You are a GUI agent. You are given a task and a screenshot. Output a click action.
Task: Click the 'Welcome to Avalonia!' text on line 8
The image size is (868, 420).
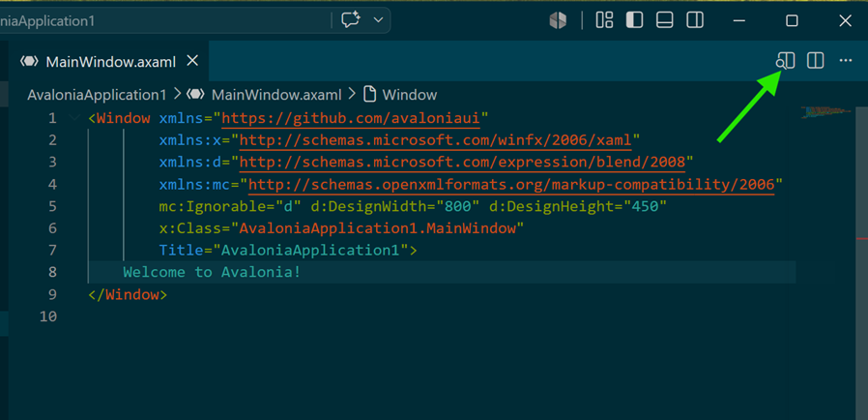[x=212, y=272]
